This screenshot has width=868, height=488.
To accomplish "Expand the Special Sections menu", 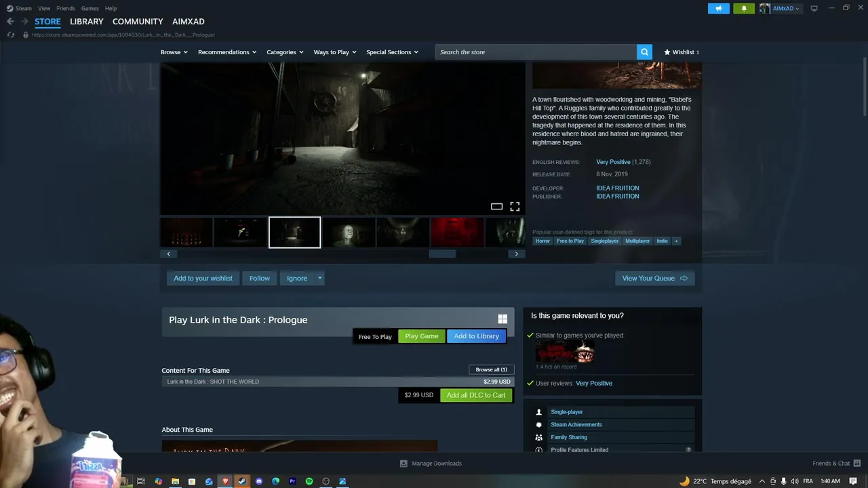I will tap(392, 52).
